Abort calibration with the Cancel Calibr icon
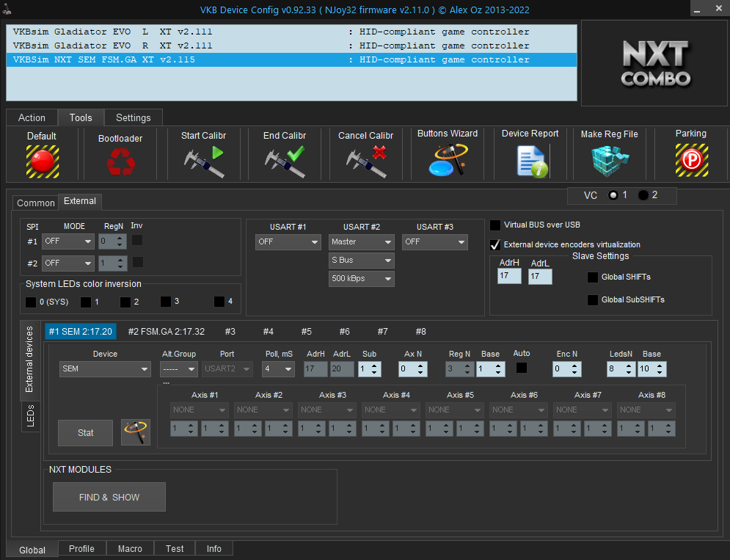The width and height of the screenshot is (730, 560). (366, 161)
